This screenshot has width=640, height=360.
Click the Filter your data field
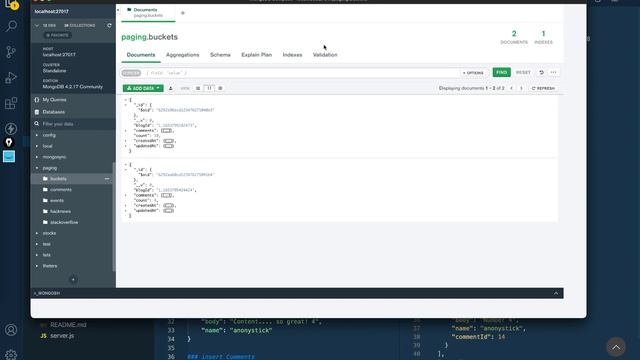tap(73, 124)
